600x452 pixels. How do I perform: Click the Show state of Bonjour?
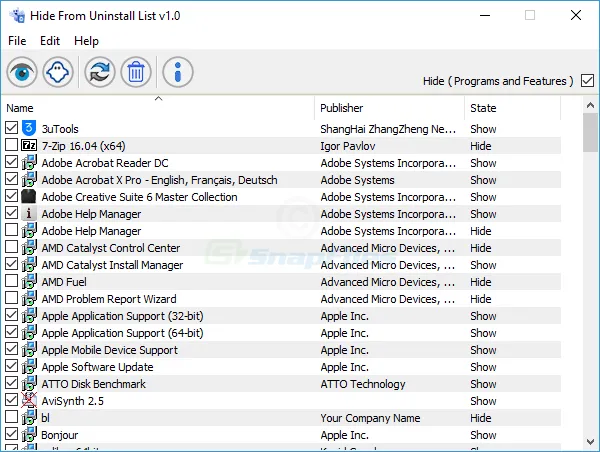[x=483, y=435]
